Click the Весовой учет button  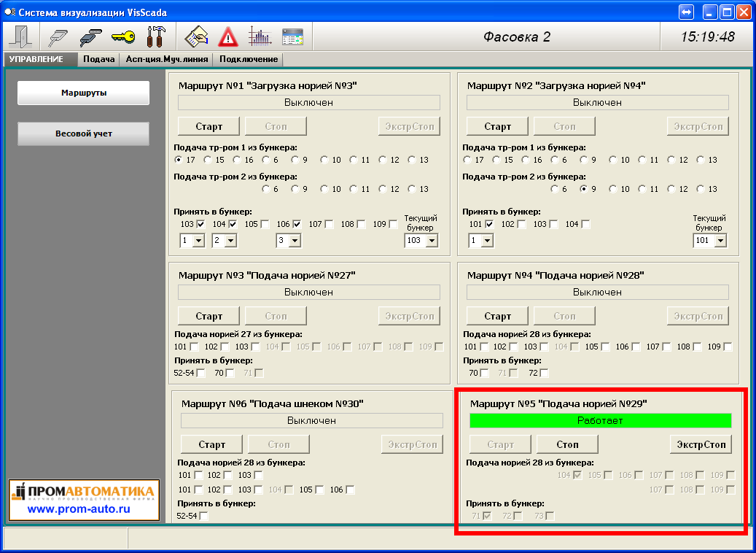click(x=83, y=134)
